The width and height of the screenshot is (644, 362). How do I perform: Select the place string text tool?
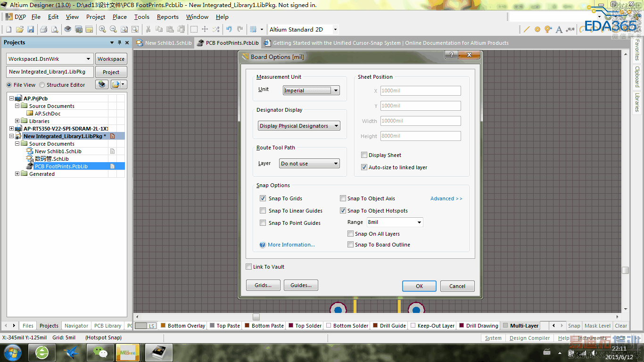[559, 29]
